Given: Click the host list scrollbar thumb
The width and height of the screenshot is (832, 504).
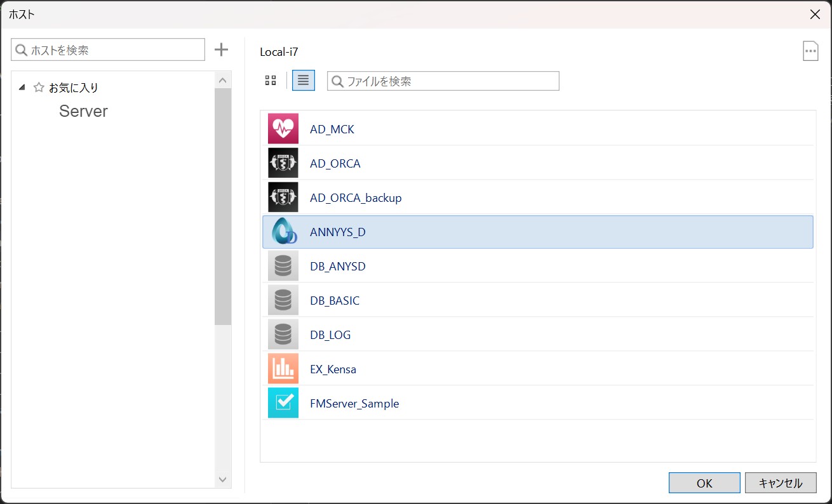Looking at the screenshot, I should [x=222, y=207].
